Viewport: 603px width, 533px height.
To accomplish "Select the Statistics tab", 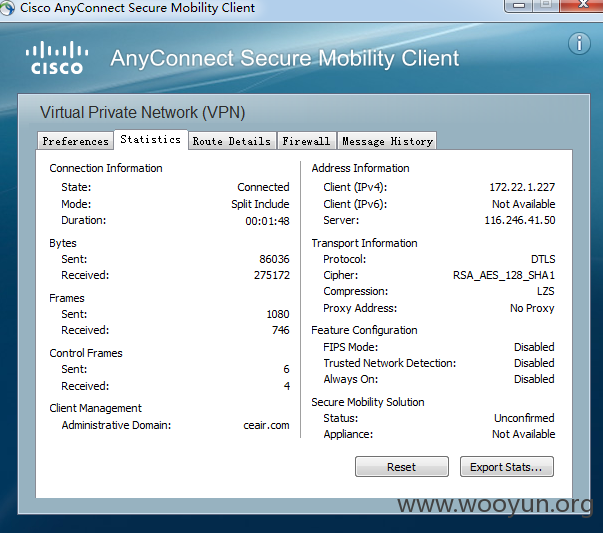I will click(150, 139).
